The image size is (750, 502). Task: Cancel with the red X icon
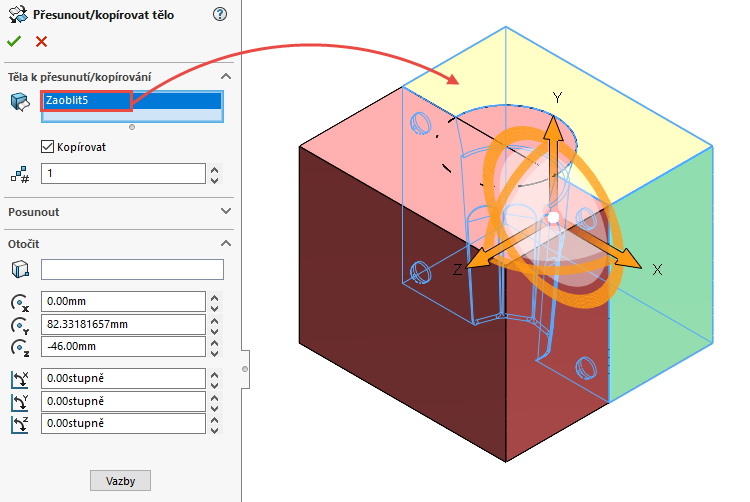[42, 42]
